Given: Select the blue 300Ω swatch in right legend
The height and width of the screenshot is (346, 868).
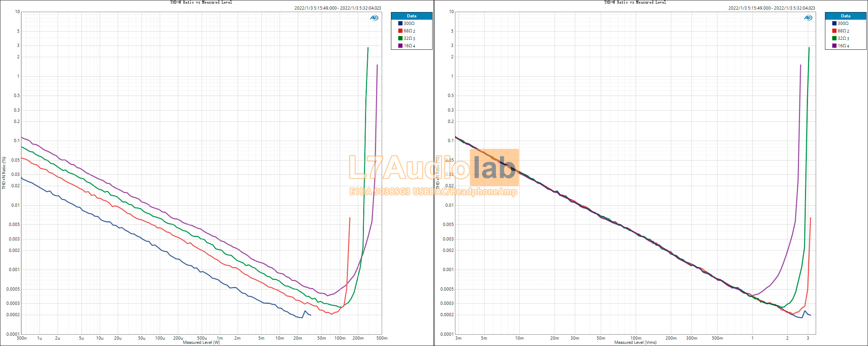Looking at the screenshot, I should [834, 23].
